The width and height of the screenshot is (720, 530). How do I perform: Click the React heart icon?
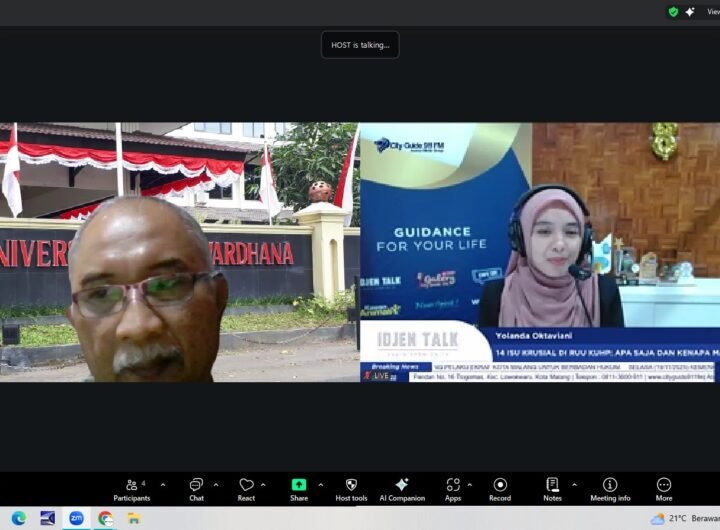[246, 489]
